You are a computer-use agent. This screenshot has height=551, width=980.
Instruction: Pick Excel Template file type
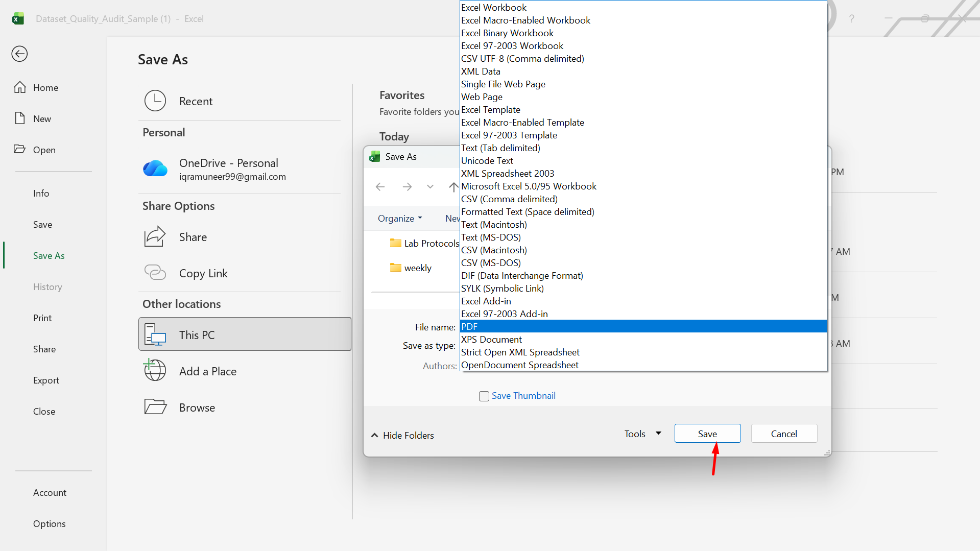(643, 109)
